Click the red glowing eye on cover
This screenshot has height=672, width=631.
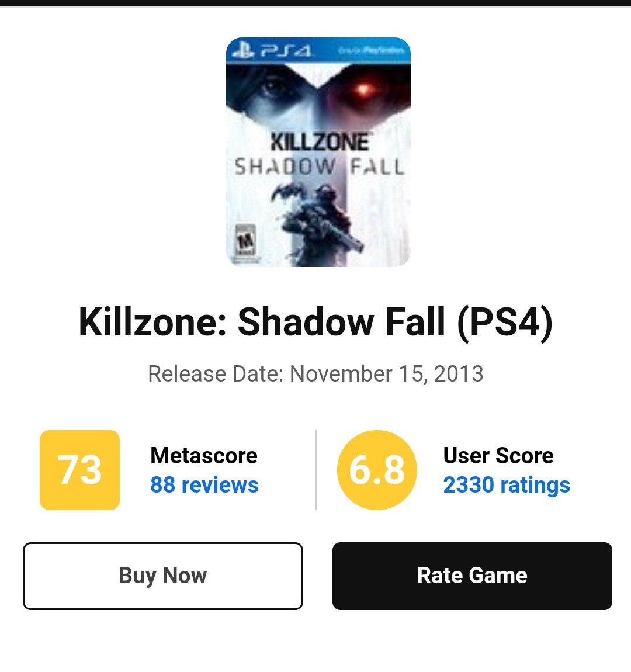pos(363,90)
